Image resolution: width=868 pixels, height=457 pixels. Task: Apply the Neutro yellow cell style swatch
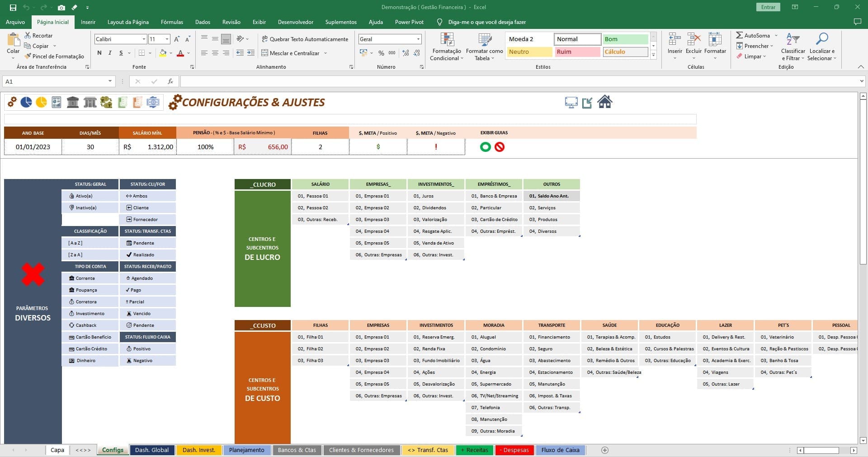coord(529,52)
